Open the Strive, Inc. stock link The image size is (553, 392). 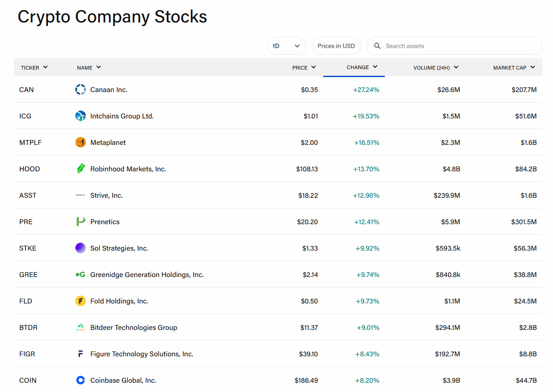point(107,196)
